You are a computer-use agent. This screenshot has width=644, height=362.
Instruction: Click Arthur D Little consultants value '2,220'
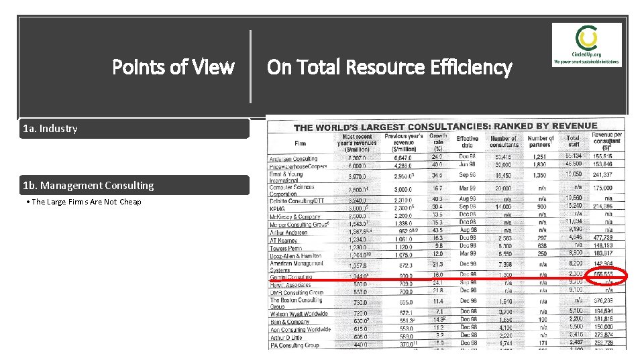point(505,335)
